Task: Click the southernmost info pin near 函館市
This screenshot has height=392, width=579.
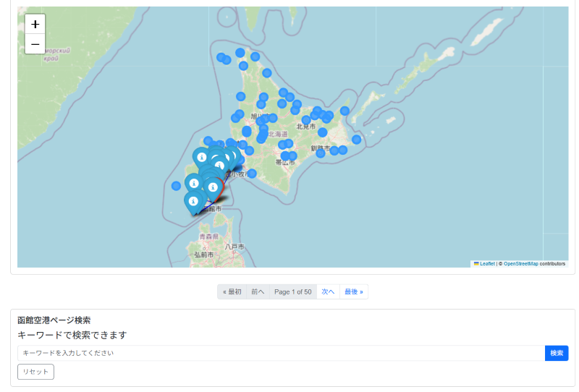Action: coord(193,202)
